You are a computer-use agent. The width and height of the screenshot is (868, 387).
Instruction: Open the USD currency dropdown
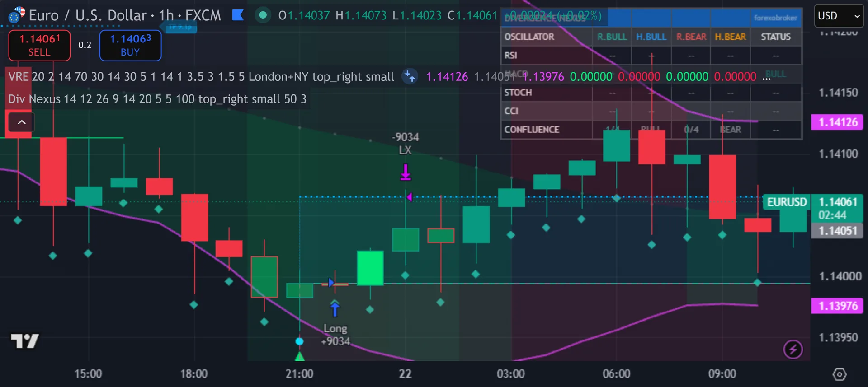(x=839, y=16)
